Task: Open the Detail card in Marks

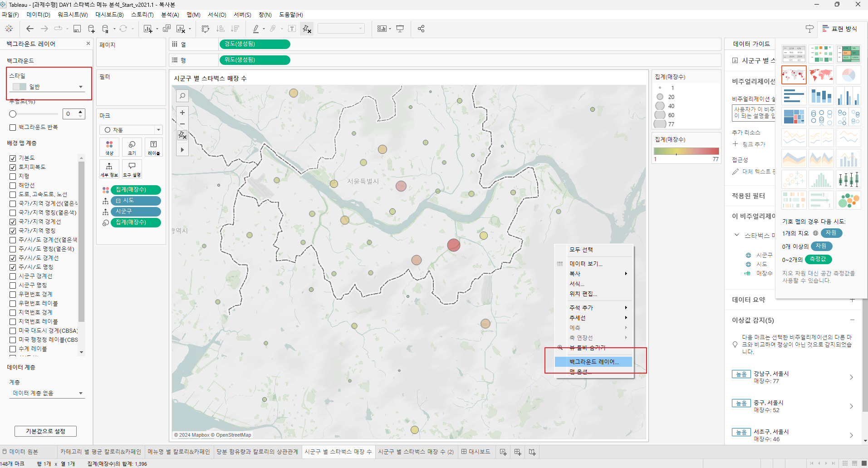Action: [x=109, y=169]
